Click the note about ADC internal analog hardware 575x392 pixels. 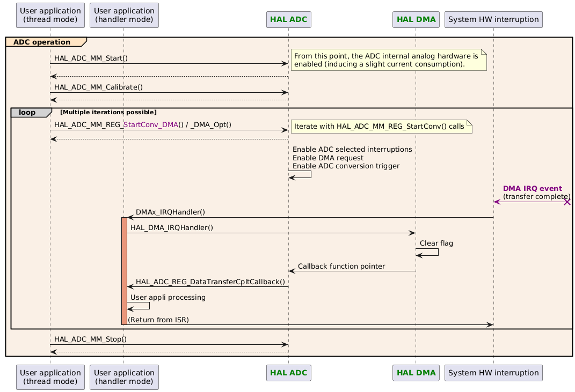tap(389, 60)
